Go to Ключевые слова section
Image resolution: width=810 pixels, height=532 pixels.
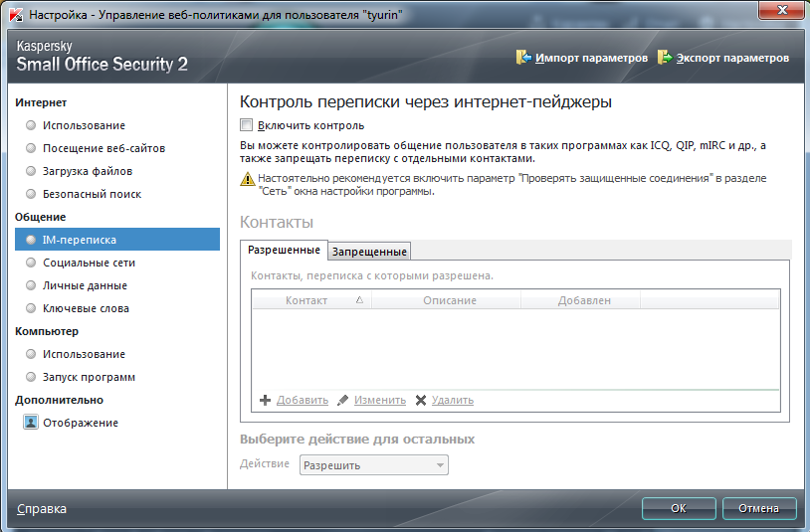click(x=86, y=308)
